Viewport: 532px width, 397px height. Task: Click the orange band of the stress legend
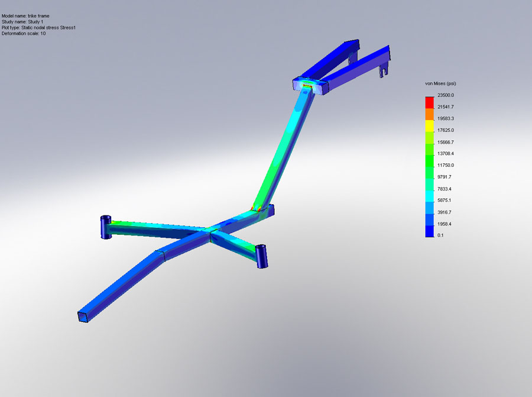[430, 114]
